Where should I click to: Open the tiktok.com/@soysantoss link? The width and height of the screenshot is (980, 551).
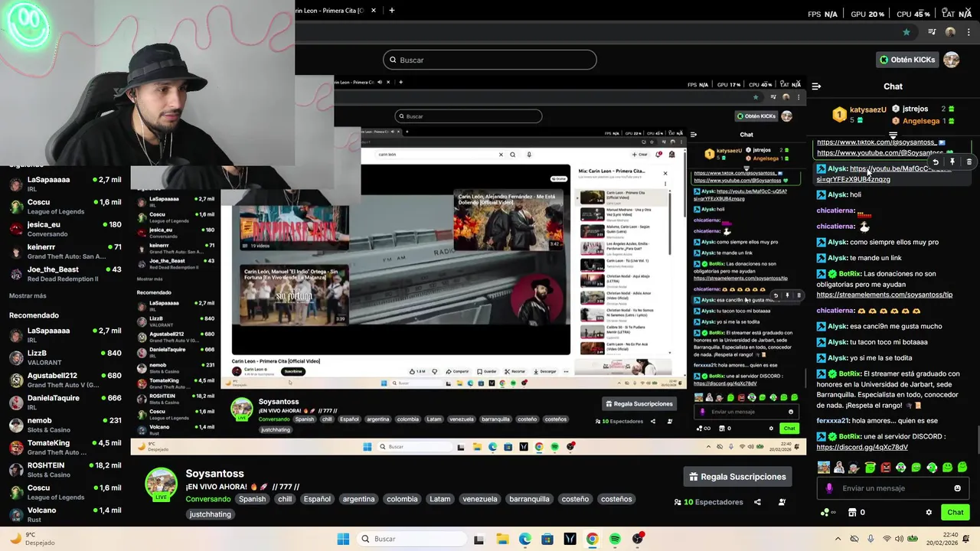tap(877, 142)
